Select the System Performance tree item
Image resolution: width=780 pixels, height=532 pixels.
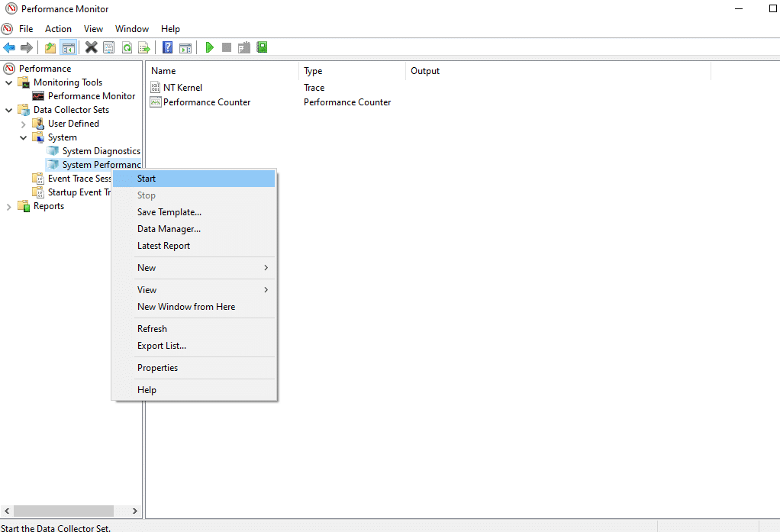(102, 165)
